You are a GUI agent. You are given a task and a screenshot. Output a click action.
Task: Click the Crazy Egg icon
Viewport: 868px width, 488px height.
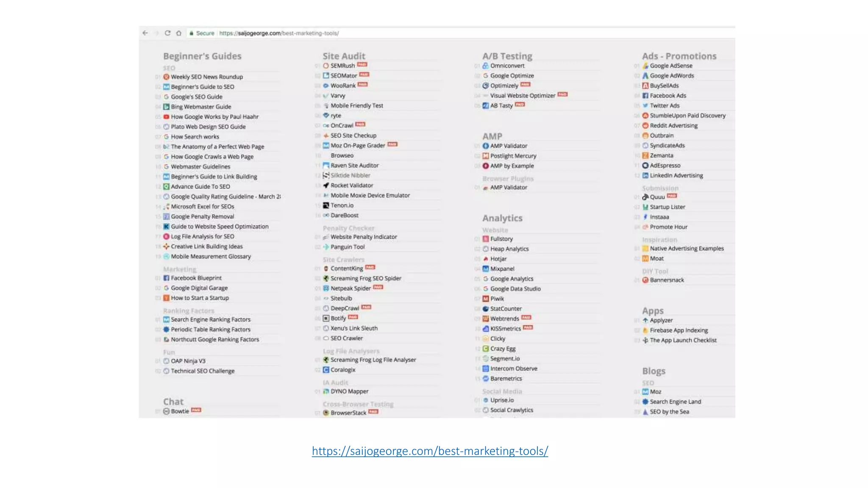point(486,349)
